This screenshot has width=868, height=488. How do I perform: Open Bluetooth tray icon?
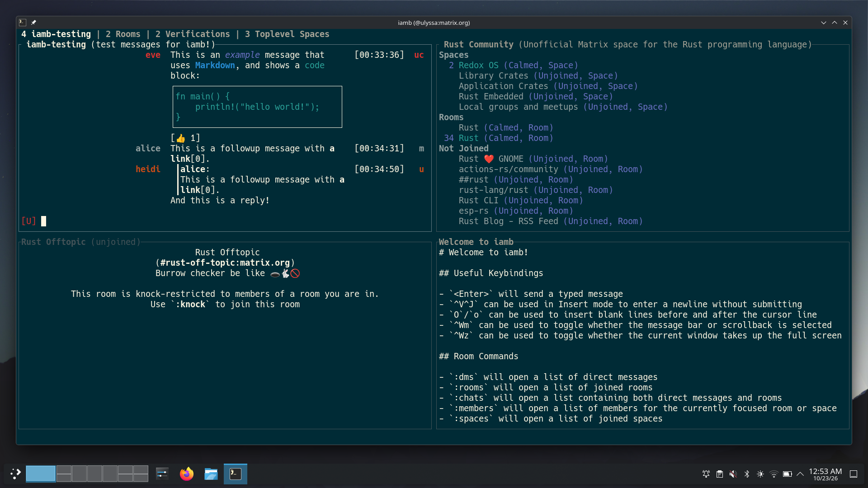click(x=747, y=474)
